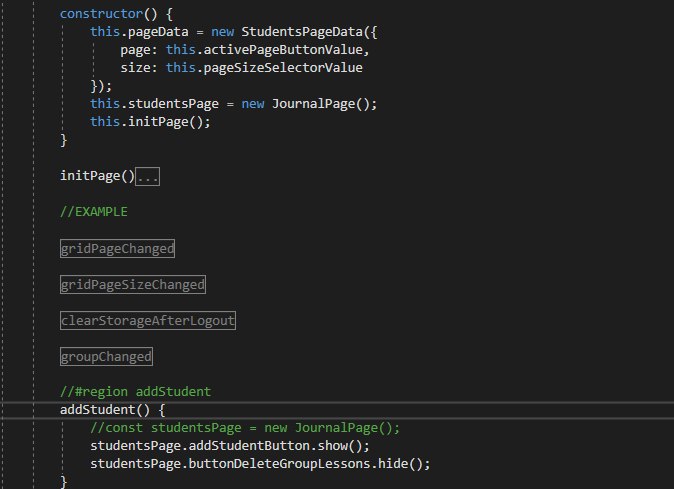
Task: Click the size: key in the object literal
Action: click(x=139, y=68)
